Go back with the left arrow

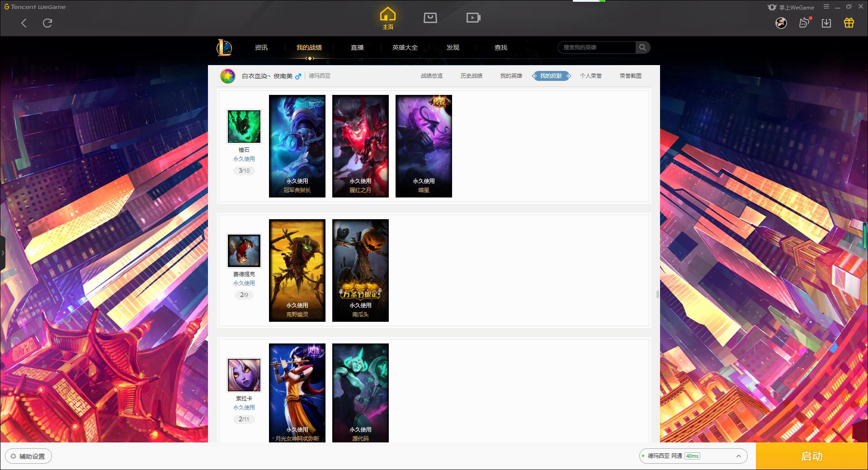click(24, 23)
